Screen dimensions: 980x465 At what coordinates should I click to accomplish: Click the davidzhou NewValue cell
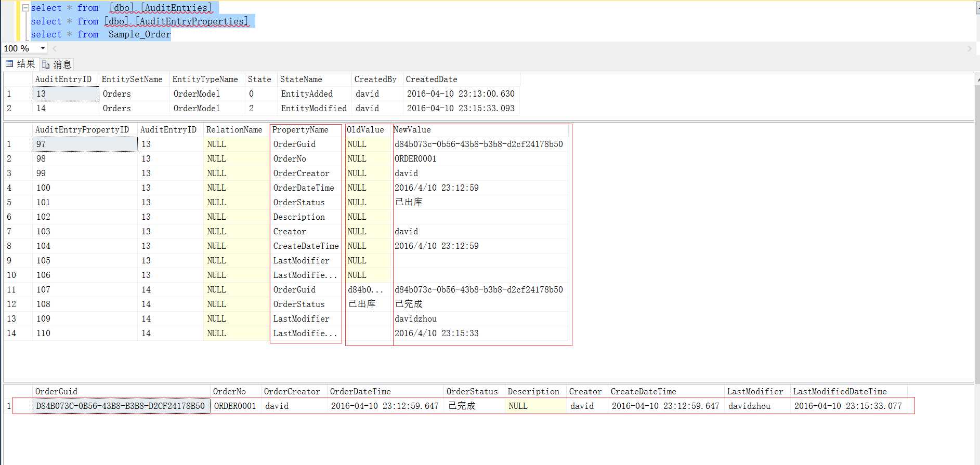point(480,319)
